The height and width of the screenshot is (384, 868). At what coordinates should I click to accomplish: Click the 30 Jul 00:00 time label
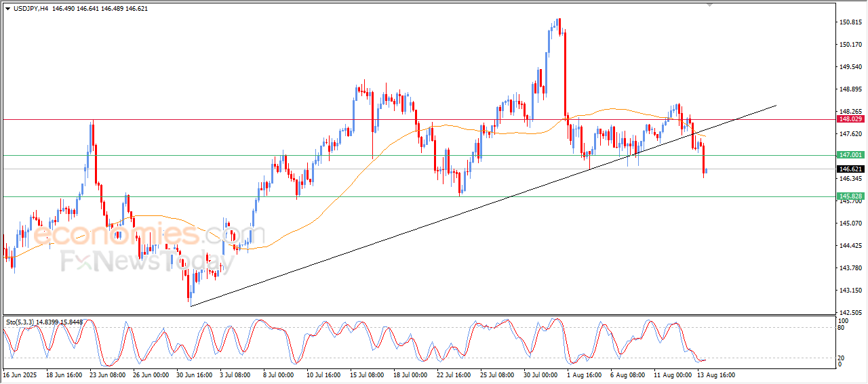541,375
